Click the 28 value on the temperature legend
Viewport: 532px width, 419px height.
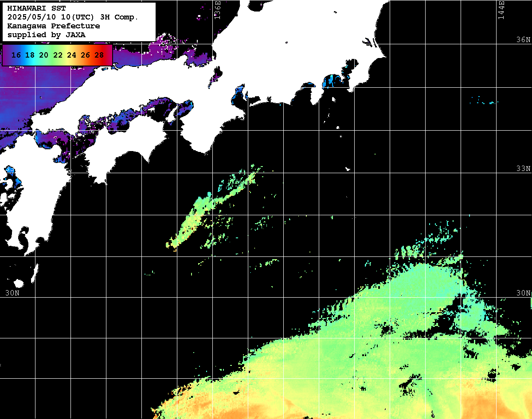[x=99, y=55]
